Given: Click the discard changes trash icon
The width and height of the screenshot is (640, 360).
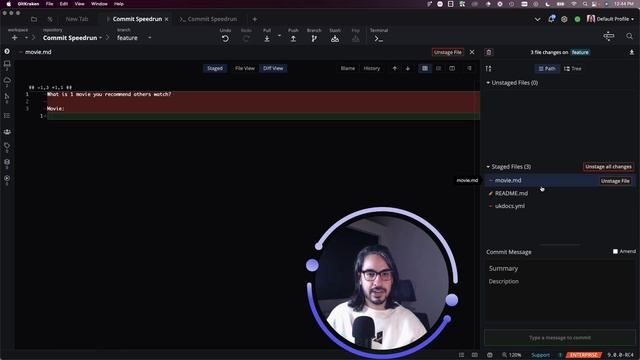Looking at the screenshot, I should [489, 52].
